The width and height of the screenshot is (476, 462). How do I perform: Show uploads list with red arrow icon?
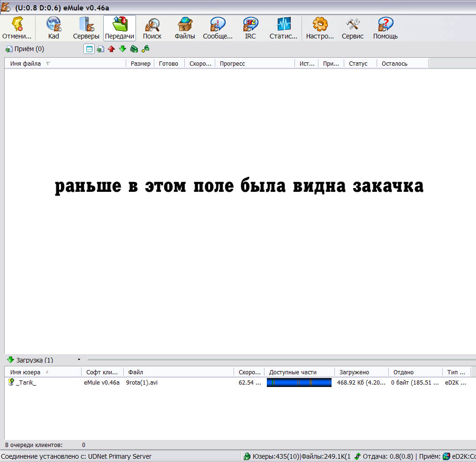(x=111, y=49)
